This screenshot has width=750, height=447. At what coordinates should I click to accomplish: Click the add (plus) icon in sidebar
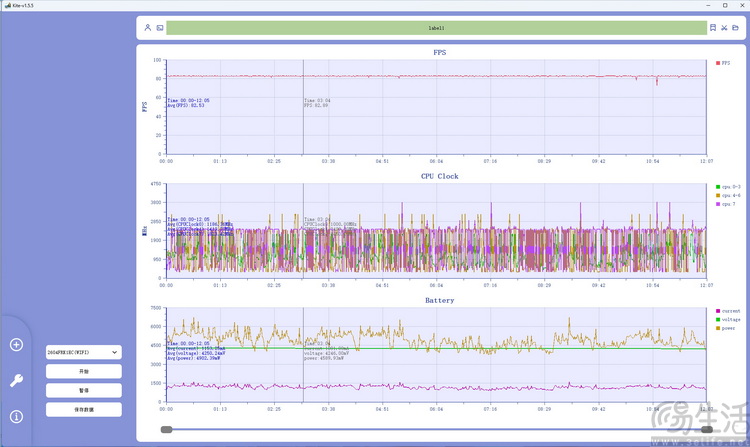tap(16, 345)
